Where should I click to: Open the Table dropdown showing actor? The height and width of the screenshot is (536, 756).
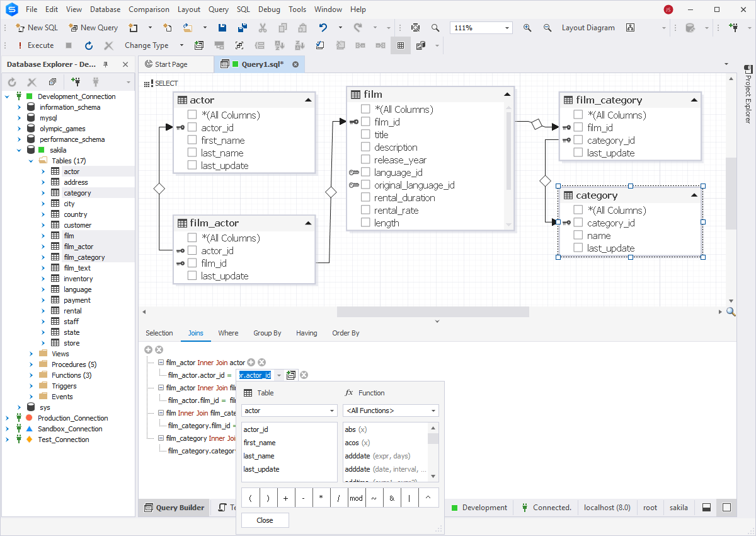tap(332, 411)
